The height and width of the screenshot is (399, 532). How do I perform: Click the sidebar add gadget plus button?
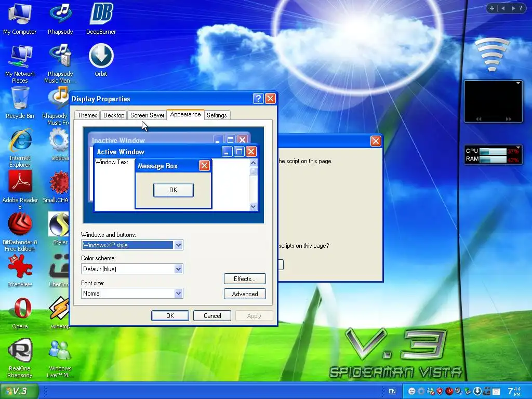tap(491, 8)
